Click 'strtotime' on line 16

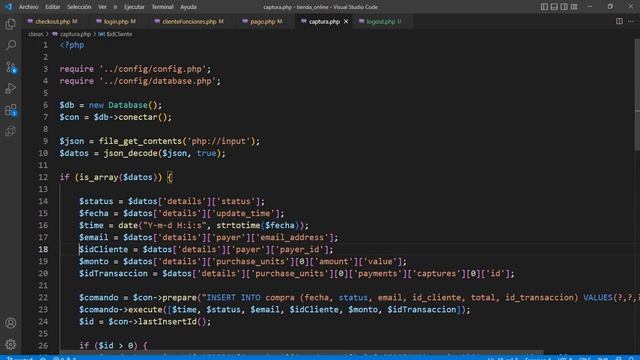tap(238, 225)
